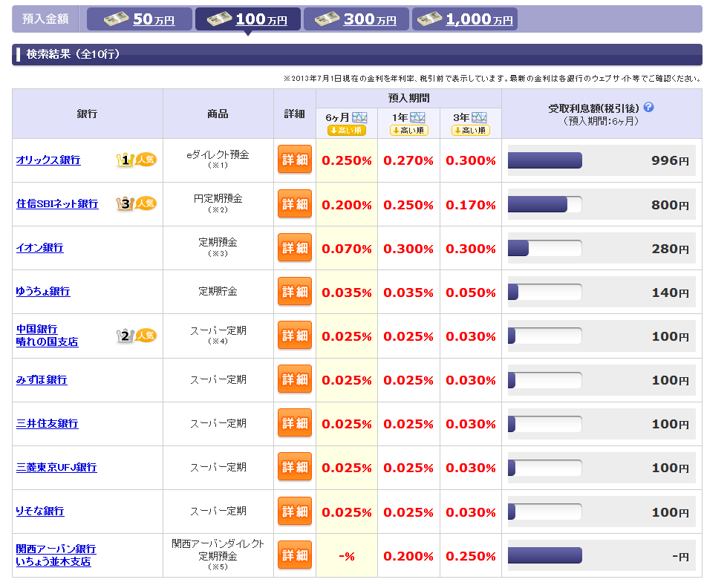Viewport: 704px width, 588px height.
Task: Click the 預入期間 column header
Action: (x=408, y=98)
